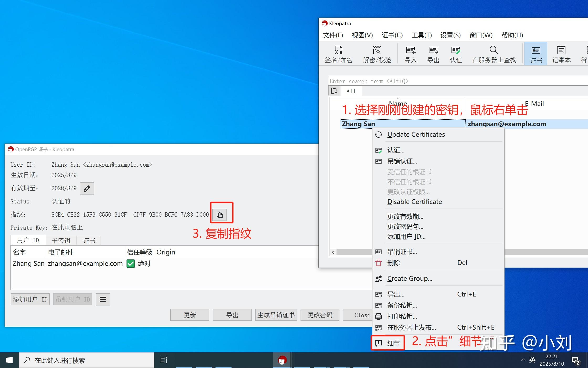This screenshot has width=588, height=368.
Task: Select the 解密/校验 toolbar icon
Action: [377, 54]
